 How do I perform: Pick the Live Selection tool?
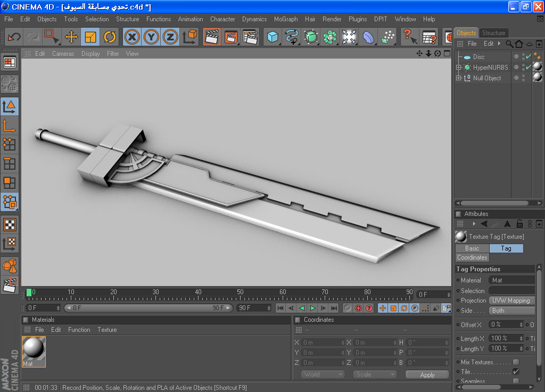pos(52,37)
